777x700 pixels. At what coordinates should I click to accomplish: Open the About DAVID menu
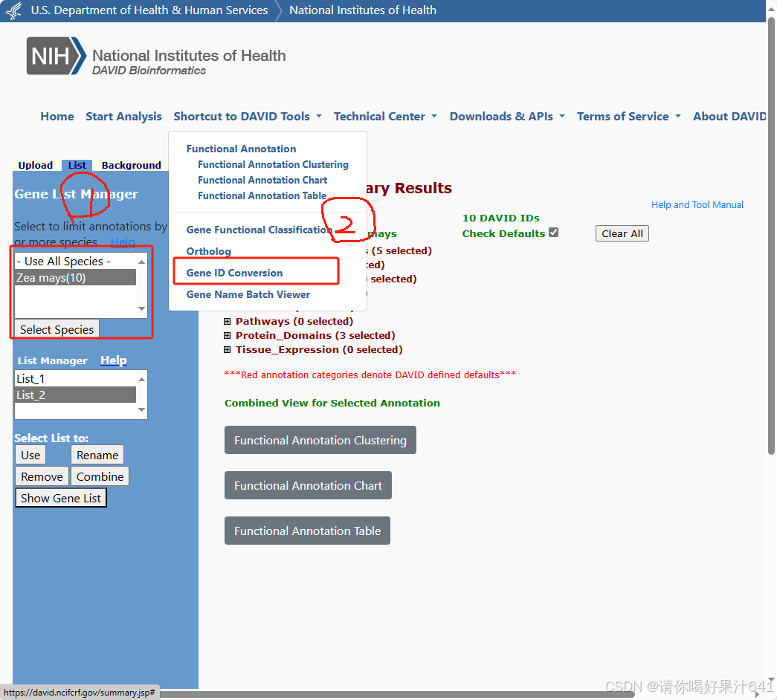pos(729,117)
